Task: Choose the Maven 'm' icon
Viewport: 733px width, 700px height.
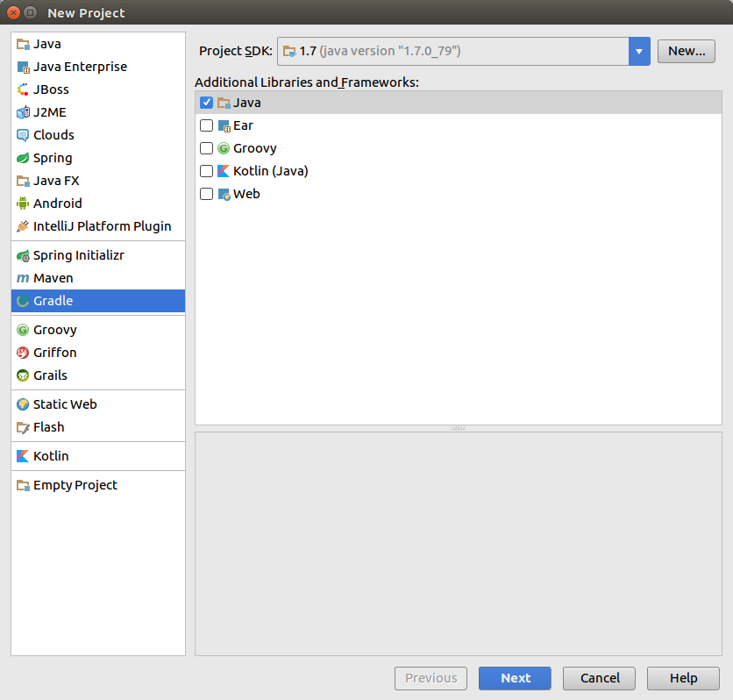Action: click(x=23, y=278)
